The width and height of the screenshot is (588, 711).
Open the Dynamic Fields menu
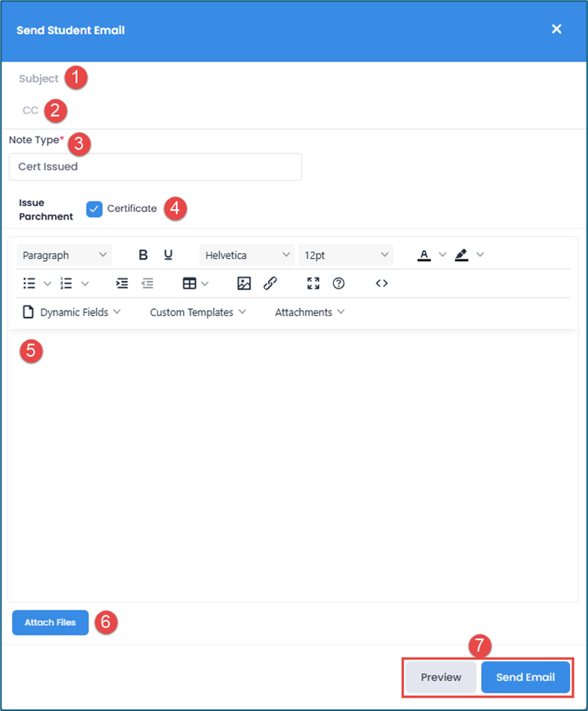tap(72, 312)
